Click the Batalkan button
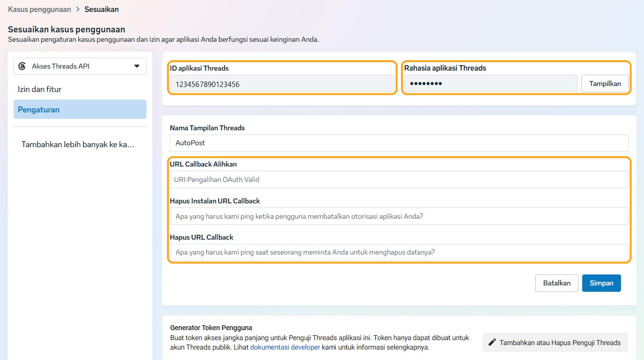Screen dimensions: 644x360 pyautogui.click(x=557, y=283)
